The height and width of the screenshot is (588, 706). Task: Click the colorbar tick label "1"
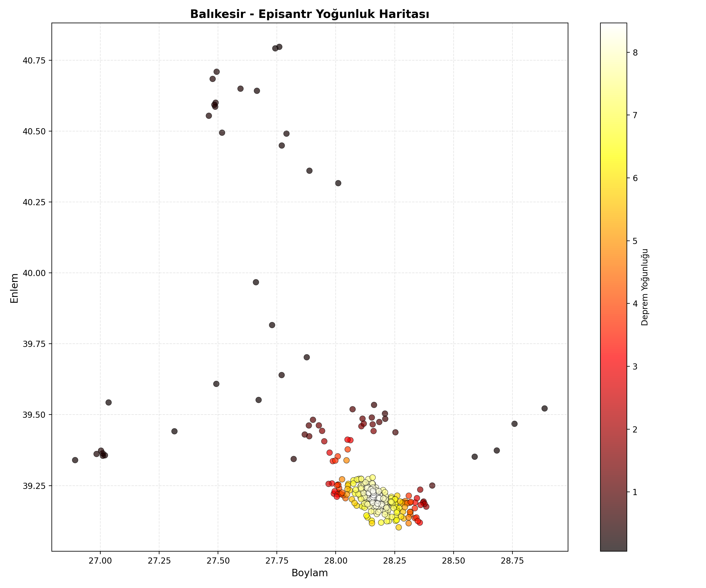(x=635, y=492)
